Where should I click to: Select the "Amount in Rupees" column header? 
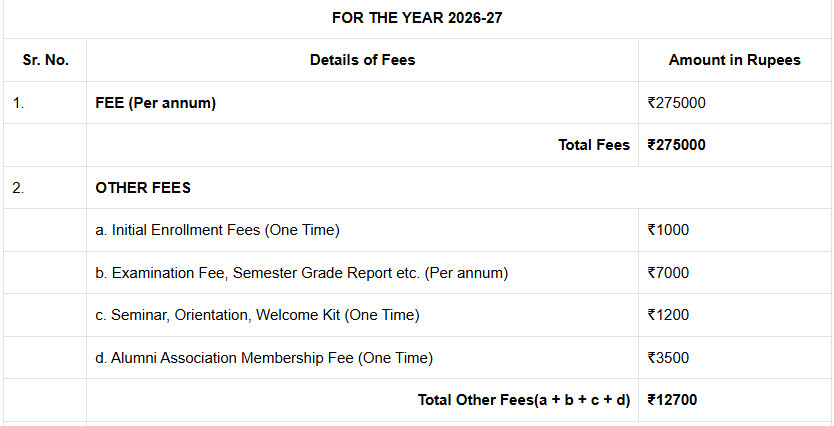click(x=734, y=60)
